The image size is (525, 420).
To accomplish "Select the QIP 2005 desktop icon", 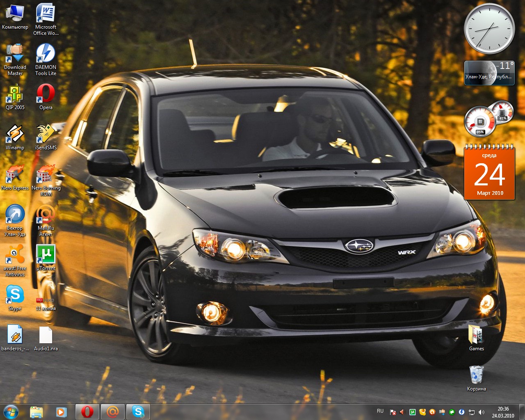I will point(15,94).
